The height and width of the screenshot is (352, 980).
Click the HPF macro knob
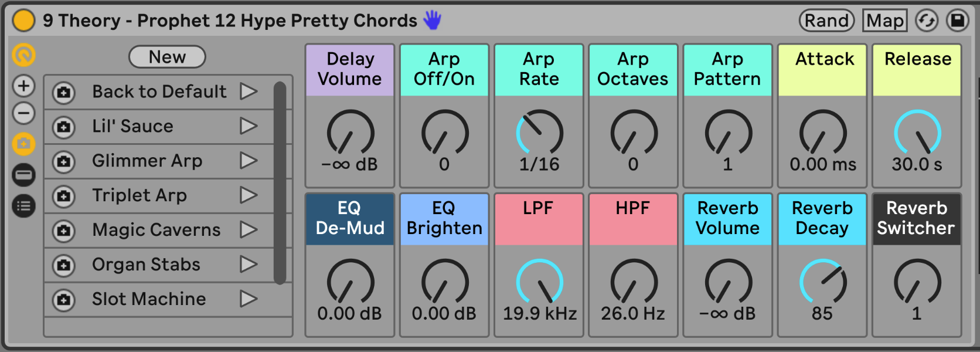(634, 282)
